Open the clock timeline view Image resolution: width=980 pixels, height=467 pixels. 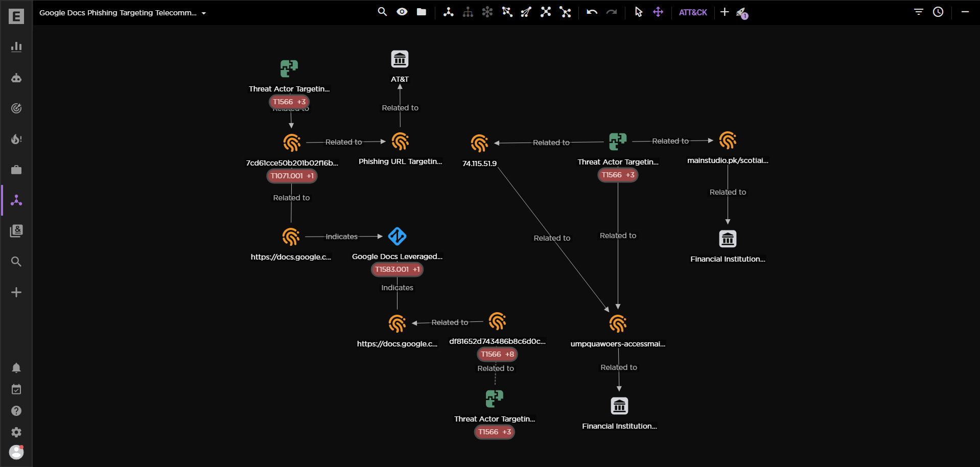pyautogui.click(x=938, y=12)
